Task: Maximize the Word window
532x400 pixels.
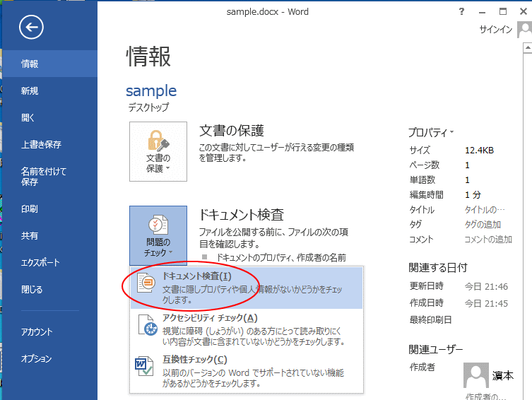Action: pos(503,11)
